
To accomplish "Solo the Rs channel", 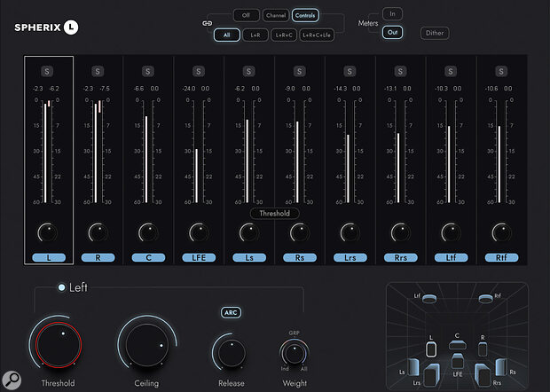I will (x=299, y=72).
